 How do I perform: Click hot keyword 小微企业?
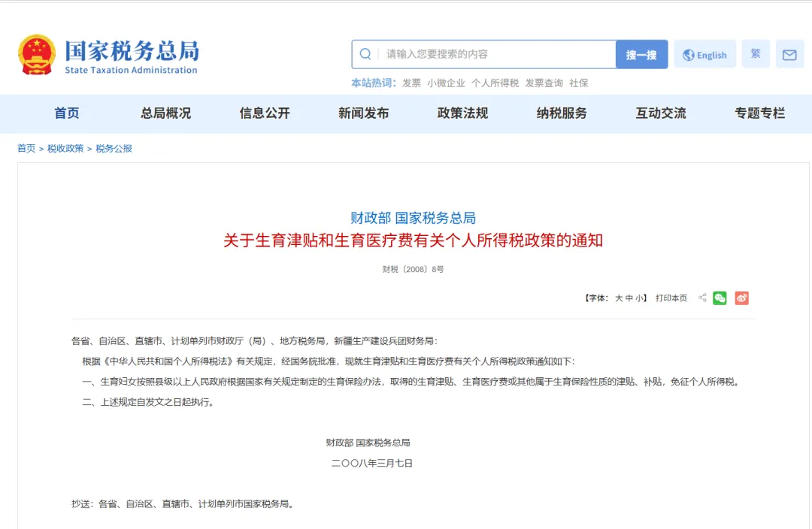tap(446, 83)
